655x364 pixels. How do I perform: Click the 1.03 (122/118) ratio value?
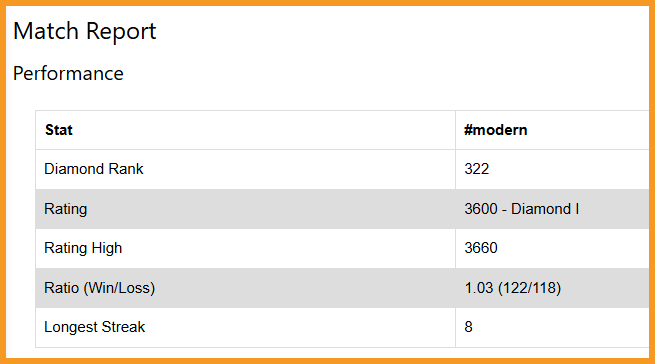click(513, 288)
